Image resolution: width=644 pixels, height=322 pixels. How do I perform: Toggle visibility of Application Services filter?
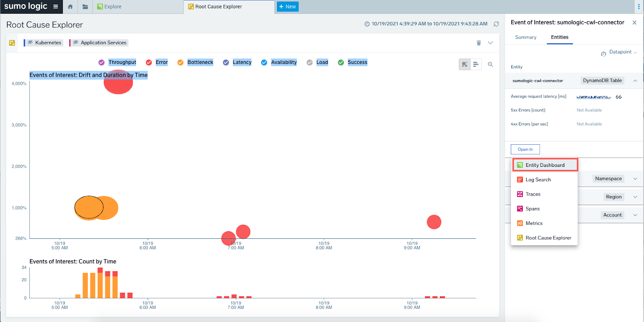coord(76,42)
